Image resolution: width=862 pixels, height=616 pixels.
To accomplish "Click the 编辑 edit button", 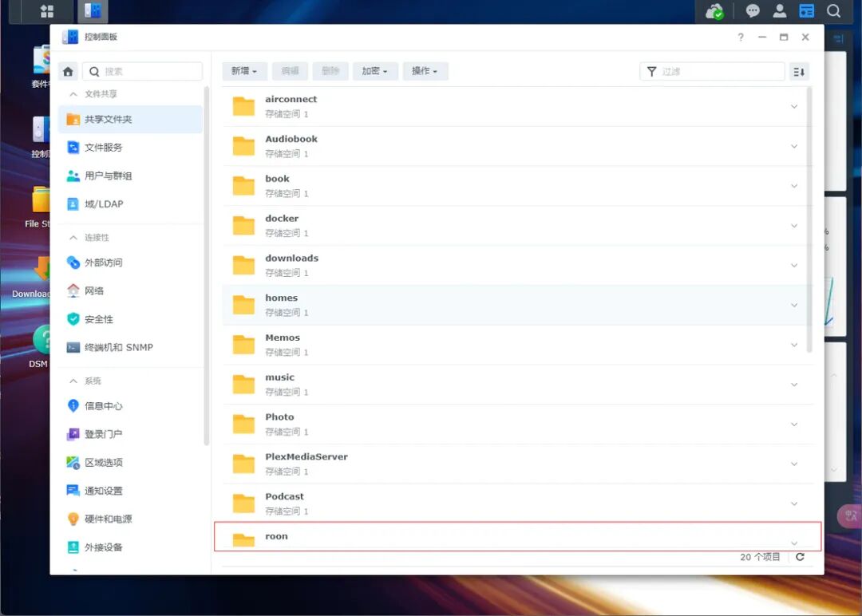I will [x=291, y=71].
